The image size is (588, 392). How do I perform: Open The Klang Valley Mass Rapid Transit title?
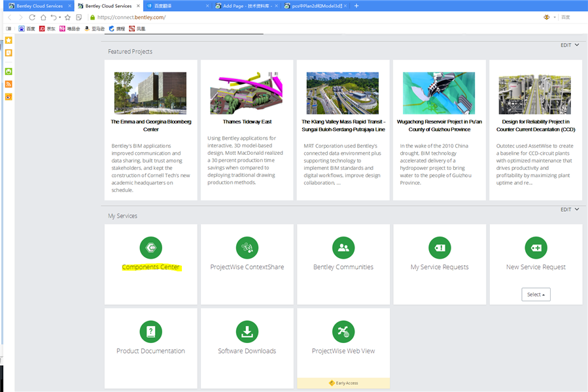point(343,125)
